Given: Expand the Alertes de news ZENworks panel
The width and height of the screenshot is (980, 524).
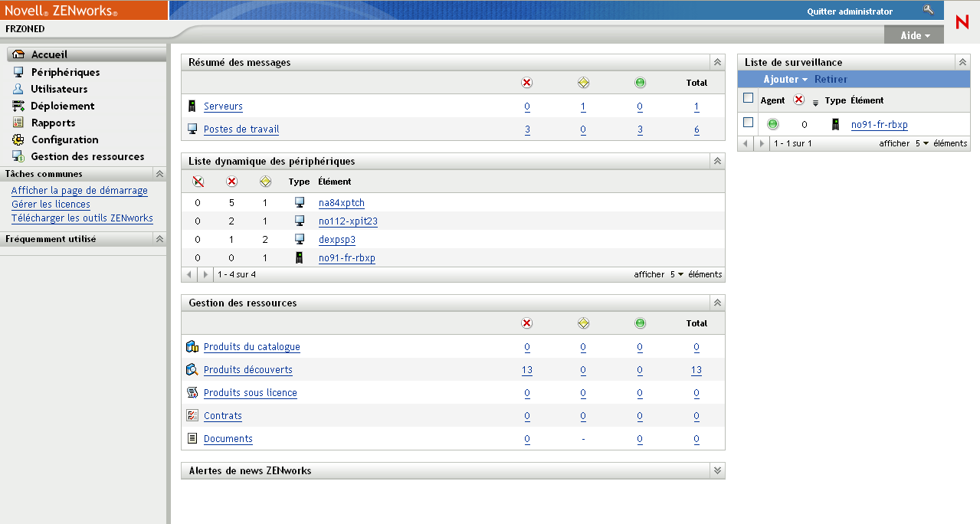Looking at the screenshot, I should (x=717, y=470).
